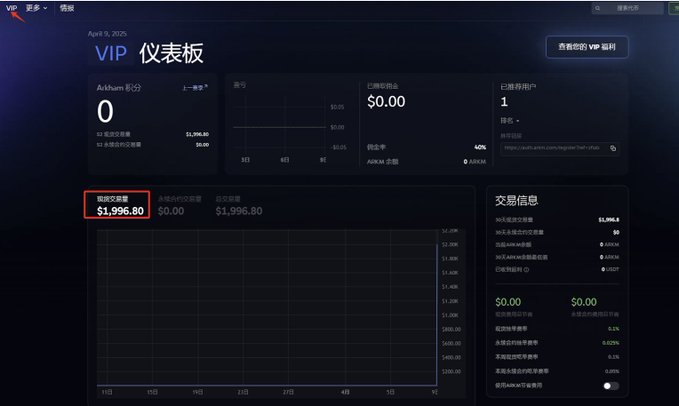Open the VIP menu item

tap(11, 8)
